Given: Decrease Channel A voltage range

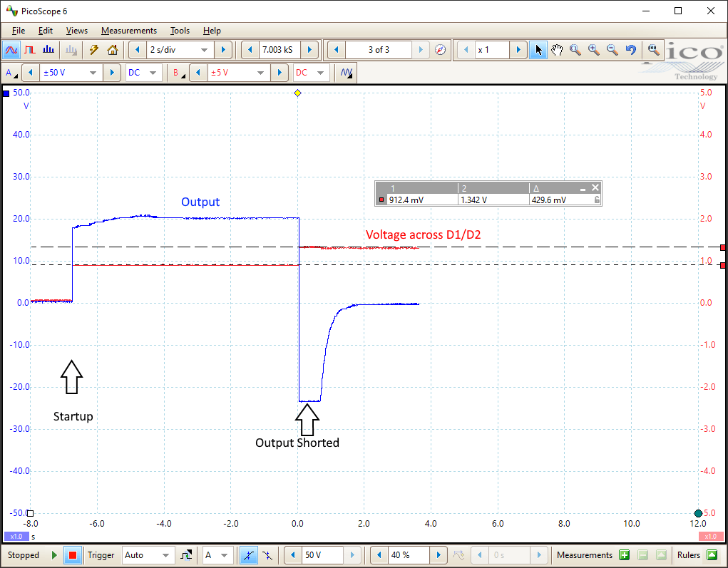Looking at the screenshot, I should pos(31,73).
